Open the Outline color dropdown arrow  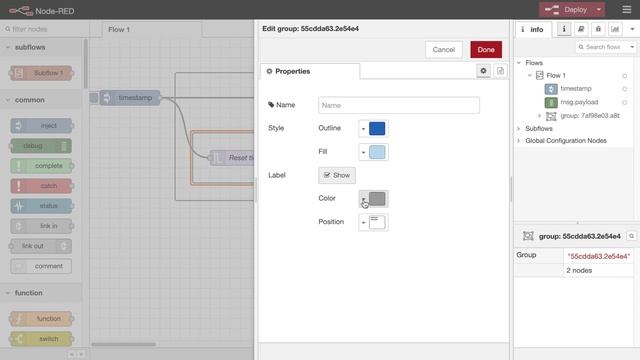(x=363, y=129)
